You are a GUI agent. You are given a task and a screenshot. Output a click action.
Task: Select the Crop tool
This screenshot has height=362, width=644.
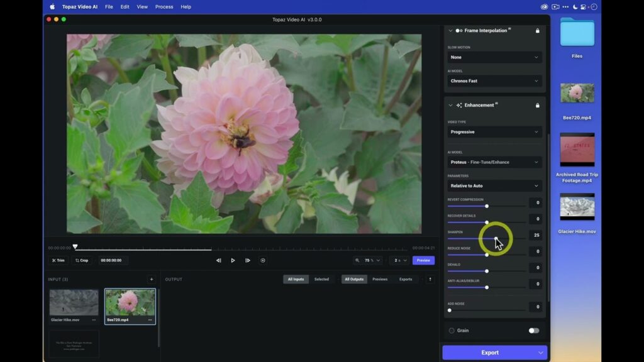point(82,260)
